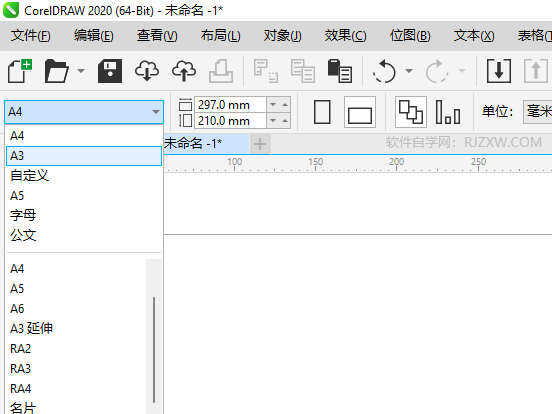Save the document with floppy icon
Screen dimensions: 552x414
[110, 71]
